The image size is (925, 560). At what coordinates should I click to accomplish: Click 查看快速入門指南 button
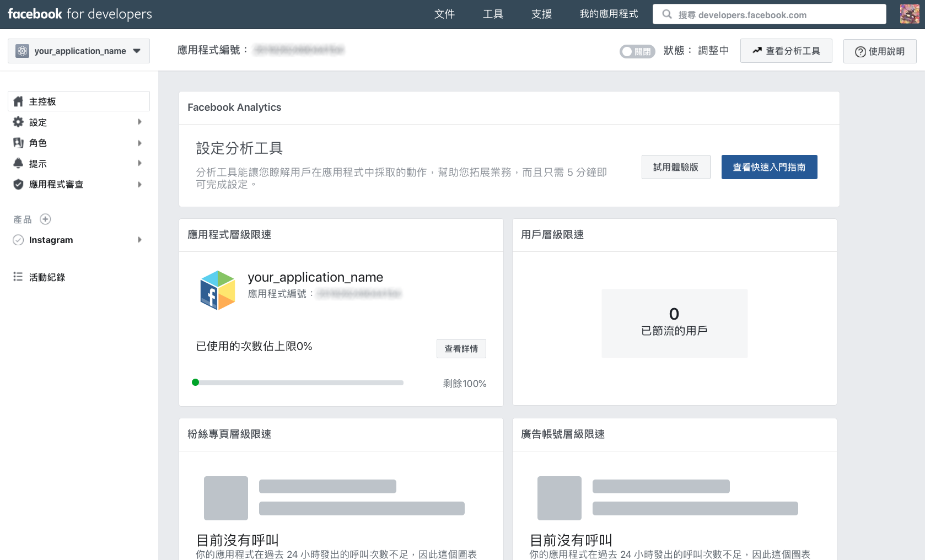(x=769, y=167)
